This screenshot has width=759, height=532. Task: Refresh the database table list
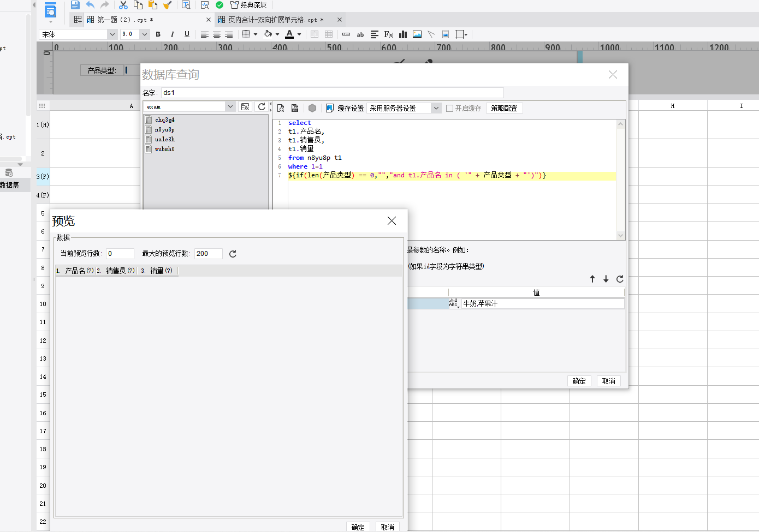click(x=262, y=107)
